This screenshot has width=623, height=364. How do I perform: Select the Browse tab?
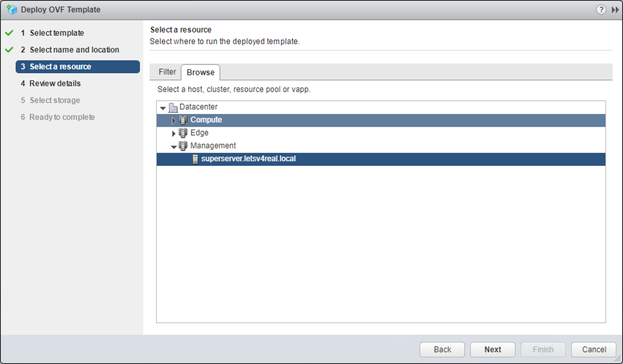(200, 72)
